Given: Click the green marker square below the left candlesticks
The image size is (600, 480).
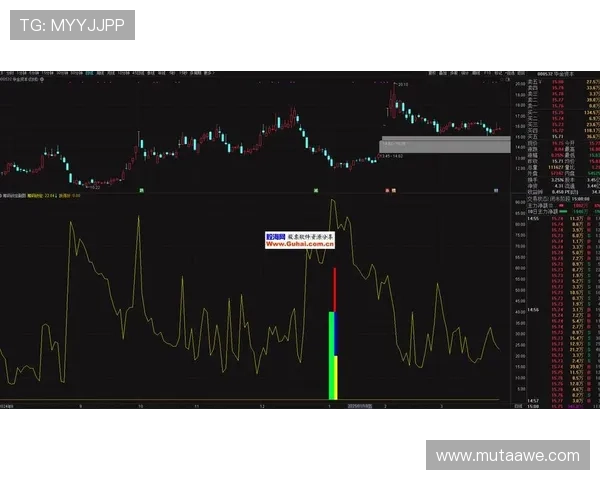Looking at the screenshot, I should click(143, 188).
